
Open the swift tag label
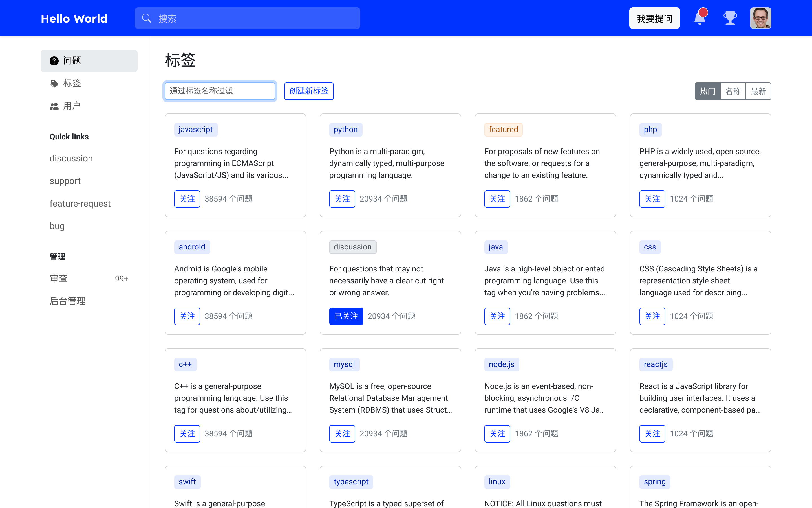(187, 482)
